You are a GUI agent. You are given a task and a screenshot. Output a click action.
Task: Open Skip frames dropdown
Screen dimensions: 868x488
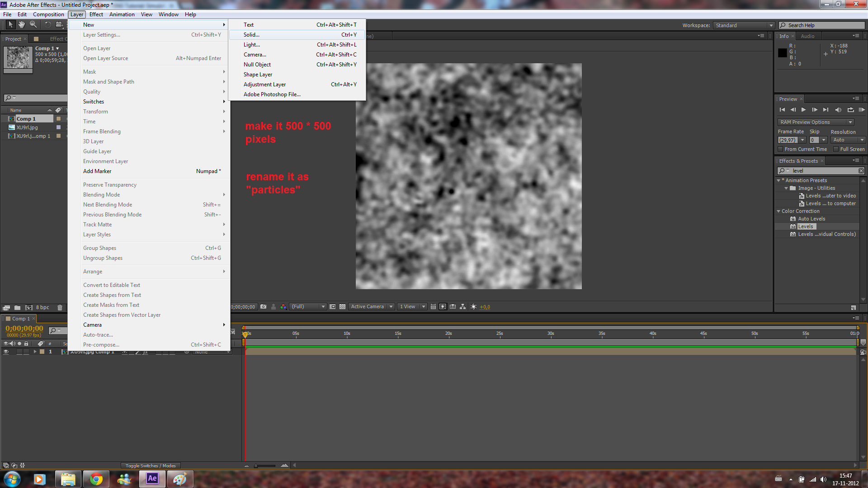(824, 140)
